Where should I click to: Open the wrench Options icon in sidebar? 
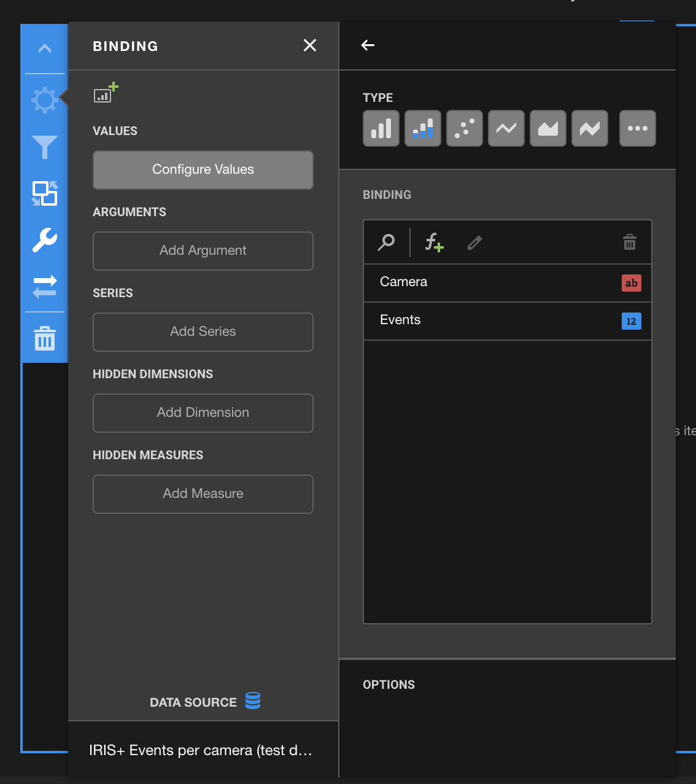[45, 240]
